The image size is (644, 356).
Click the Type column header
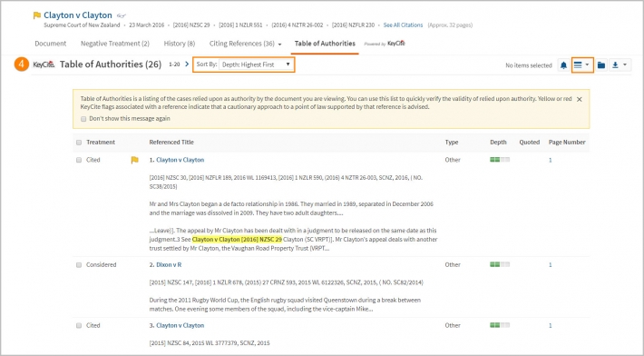pyautogui.click(x=452, y=143)
